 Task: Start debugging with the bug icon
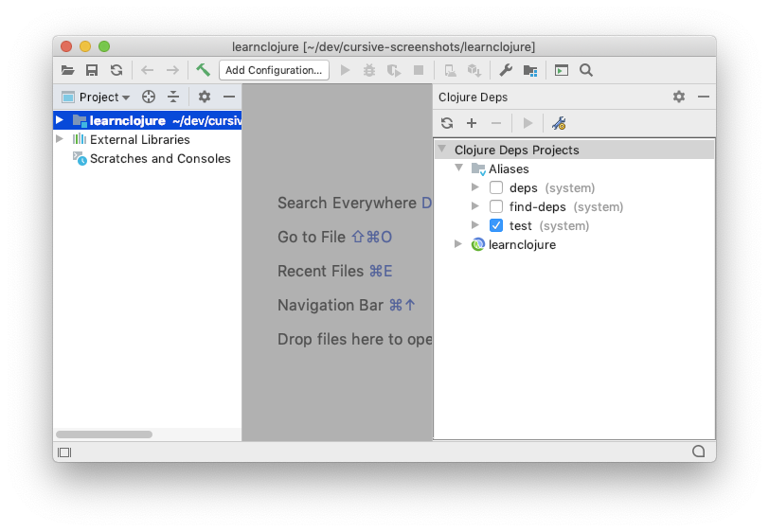pyautogui.click(x=369, y=70)
